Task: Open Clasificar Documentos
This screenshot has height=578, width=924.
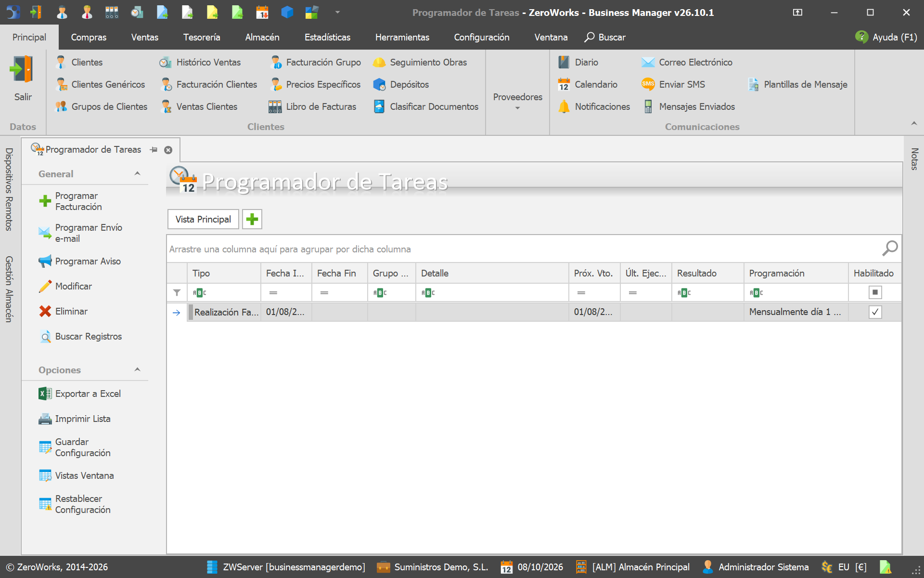Action: point(426,106)
